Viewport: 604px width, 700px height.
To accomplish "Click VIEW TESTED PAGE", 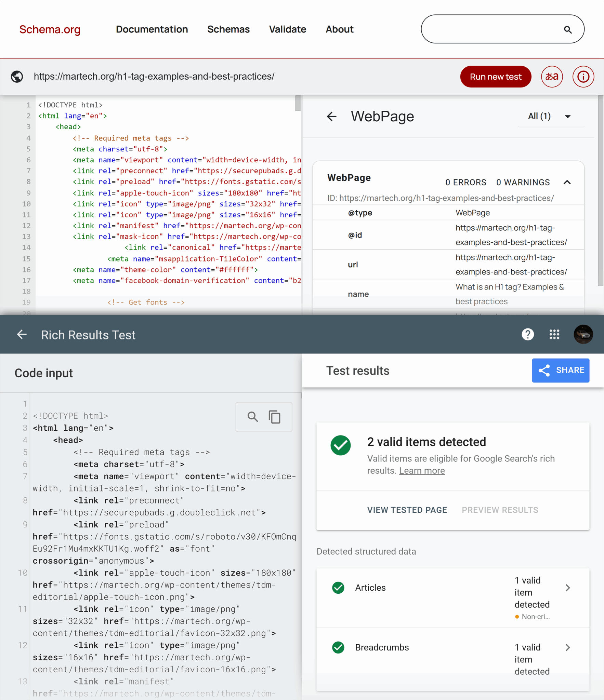I will (407, 510).
